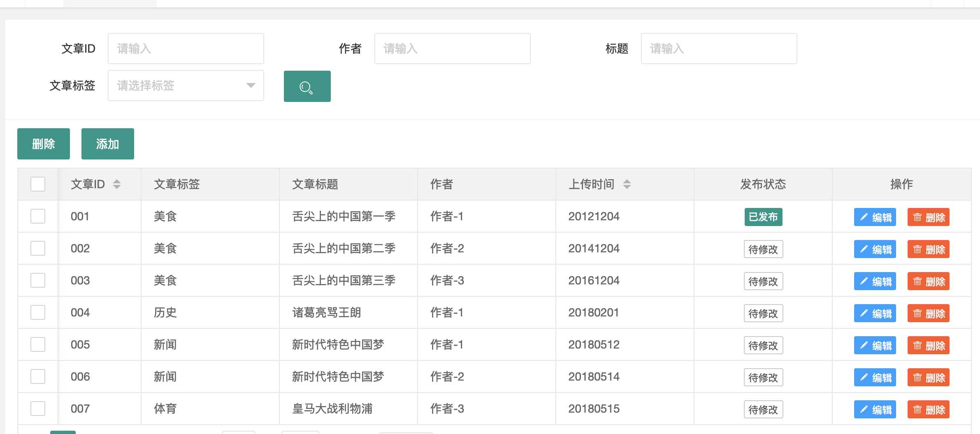This screenshot has width=980, height=434.
Task: Click title 舌尖上的中国第三季
Action: [344, 280]
